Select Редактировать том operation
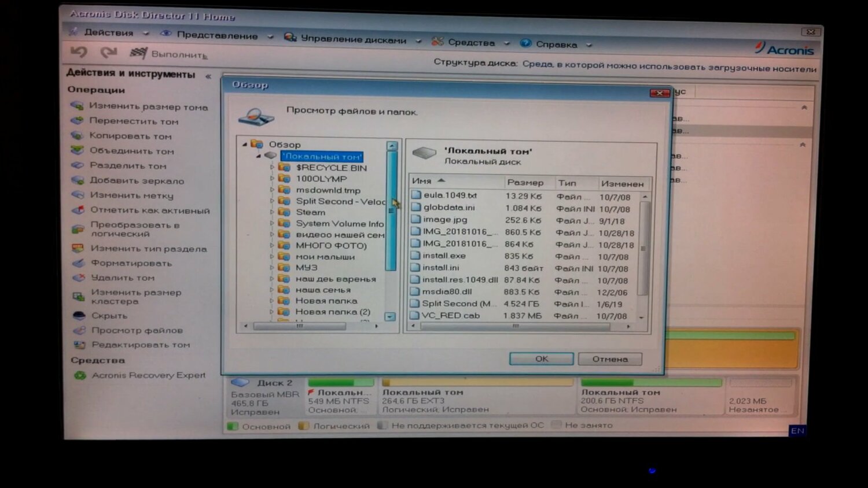 [132, 345]
